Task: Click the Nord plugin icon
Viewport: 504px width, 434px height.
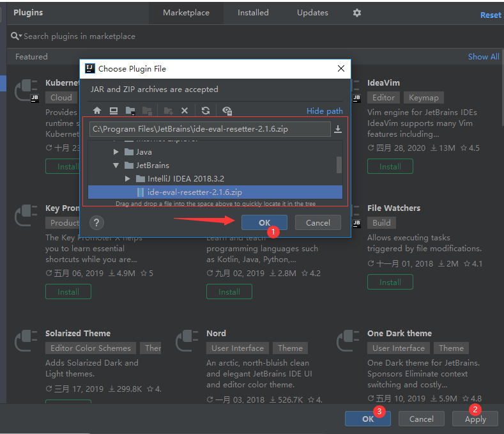Action: tap(187, 341)
